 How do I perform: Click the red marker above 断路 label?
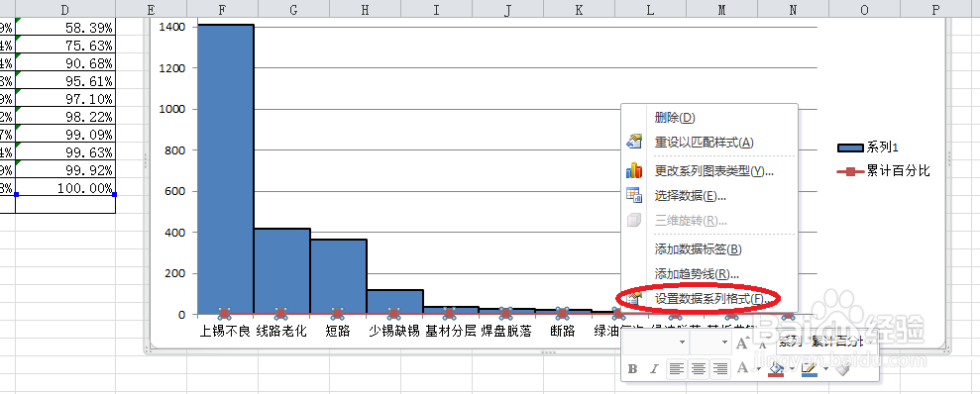pyautogui.click(x=563, y=313)
